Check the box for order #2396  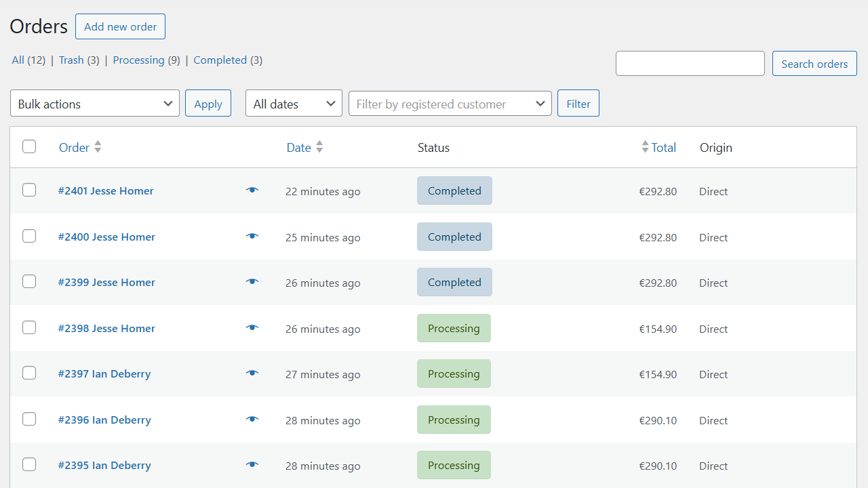(x=29, y=419)
